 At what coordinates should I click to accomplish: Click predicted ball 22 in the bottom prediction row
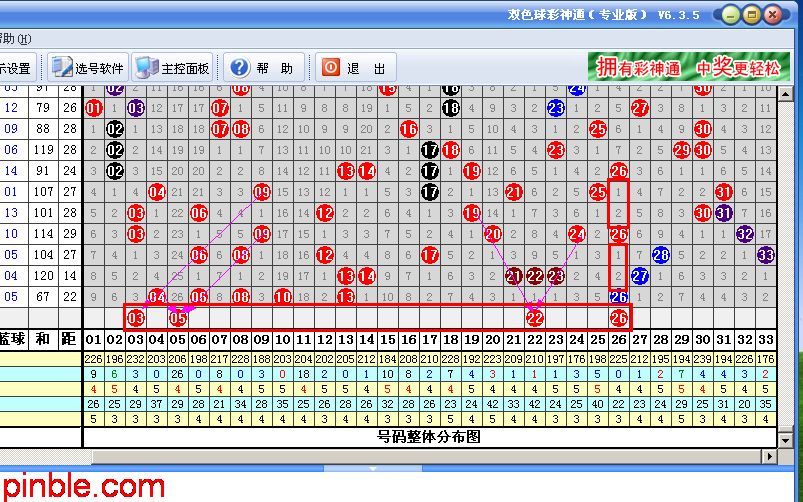coord(535,318)
